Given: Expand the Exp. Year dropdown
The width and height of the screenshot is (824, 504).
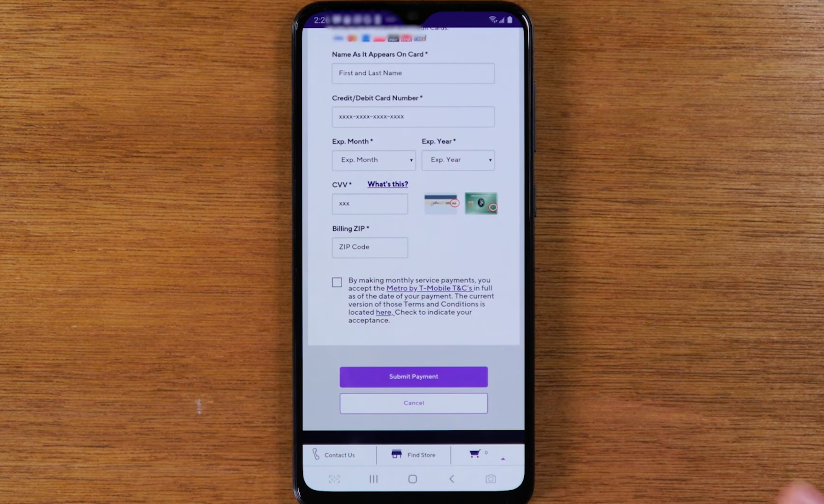Looking at the screenshot, I should click(459, 160).
